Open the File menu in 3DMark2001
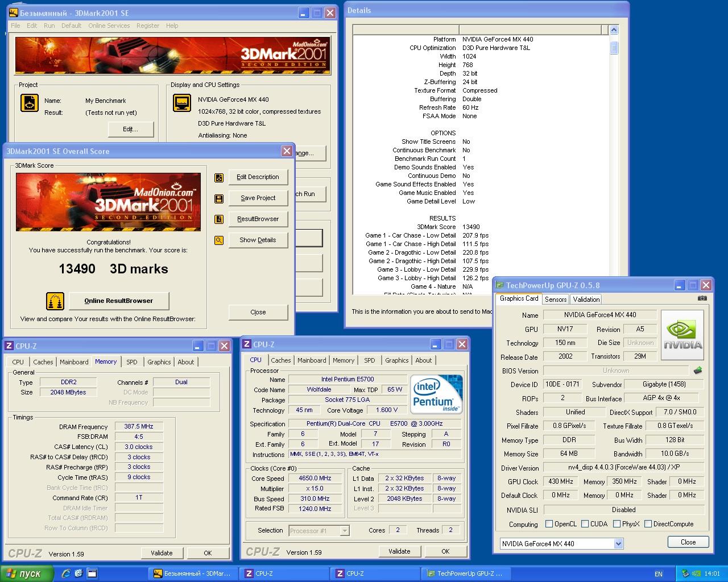728x582 pixels. tap(15, 26)
